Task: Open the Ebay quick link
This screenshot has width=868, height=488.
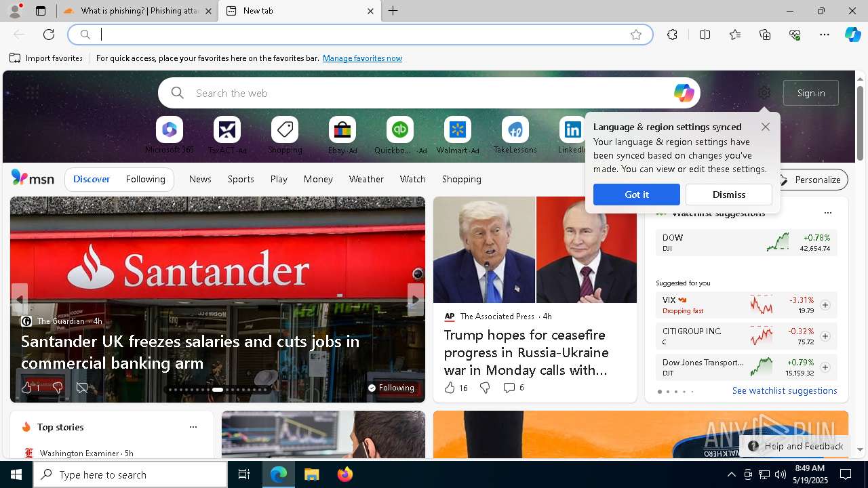Action: point(342,136)
